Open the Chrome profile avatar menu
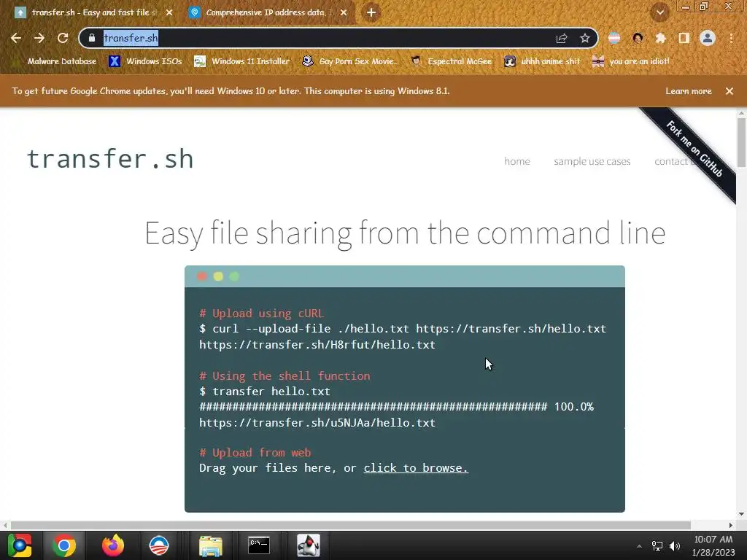 point(708,38)
